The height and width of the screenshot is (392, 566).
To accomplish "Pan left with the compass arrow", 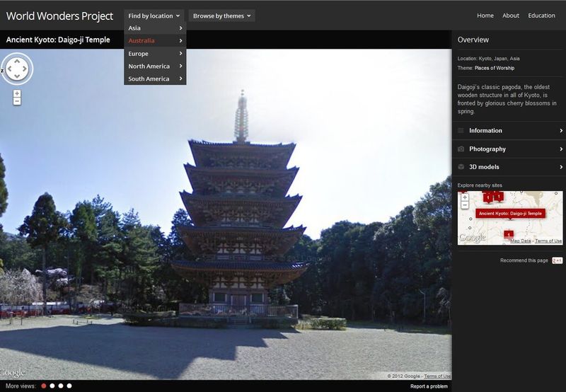I will (x=10, y=69).
